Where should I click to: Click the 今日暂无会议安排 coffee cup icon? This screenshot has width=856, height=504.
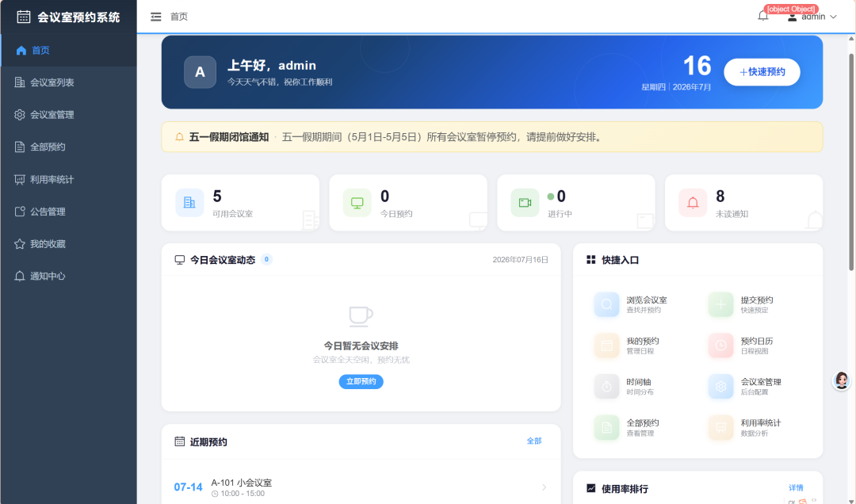pyautogui.click(x=361, y=317)
